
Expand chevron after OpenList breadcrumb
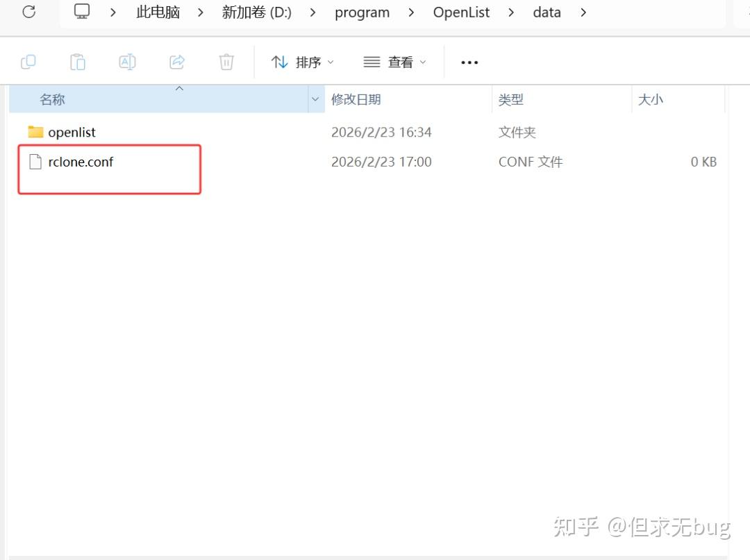point(511,12)
